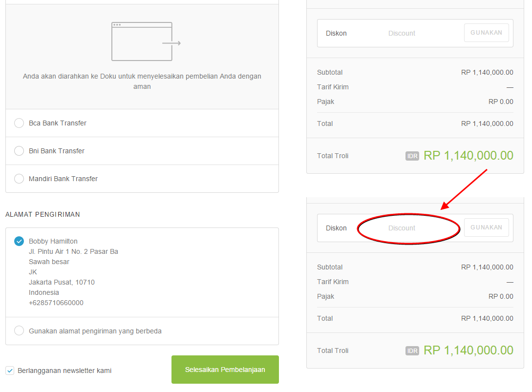Select Mandiri Bank Transfer payment option
The height and width of the screenshot is (392, 532).
point(19,178)
